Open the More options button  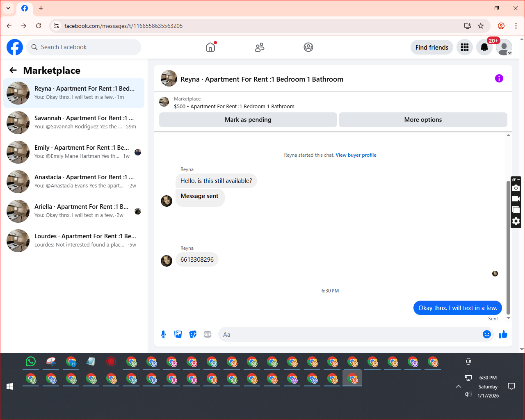[x=423, y=120]
